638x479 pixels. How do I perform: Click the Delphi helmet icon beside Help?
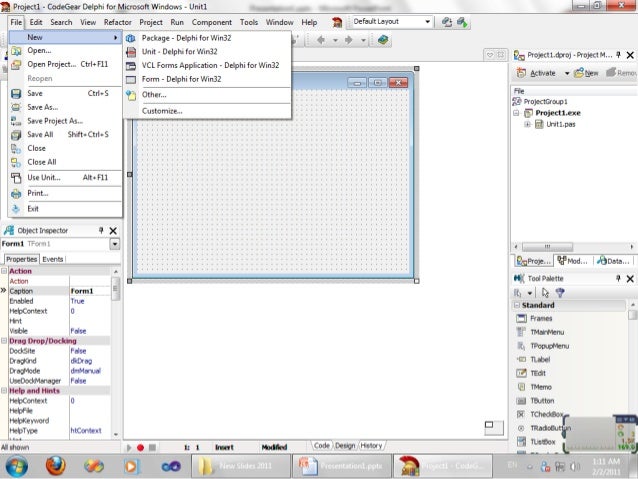(x=337, y=22)
